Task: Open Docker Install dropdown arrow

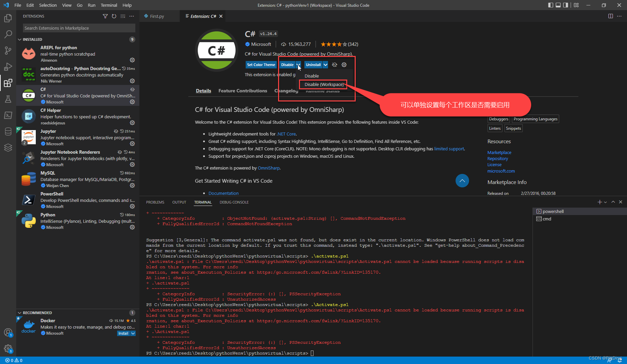Action: [133, 333]
